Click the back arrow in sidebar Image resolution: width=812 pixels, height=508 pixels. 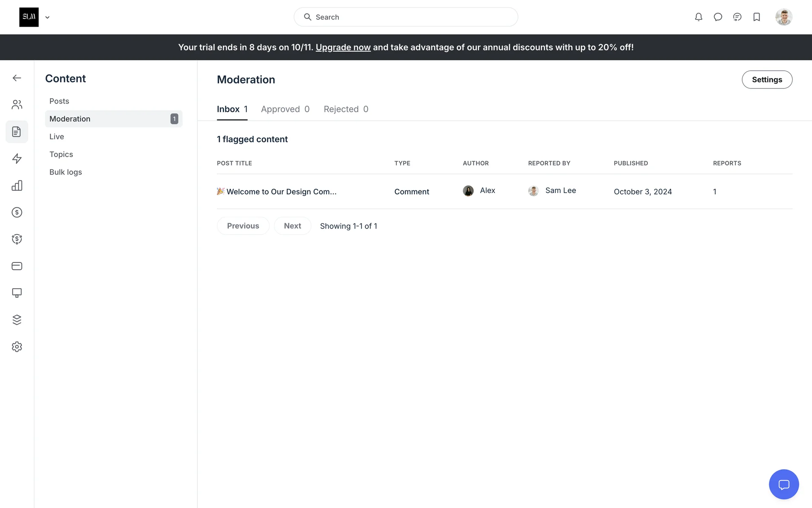(17, 78)
